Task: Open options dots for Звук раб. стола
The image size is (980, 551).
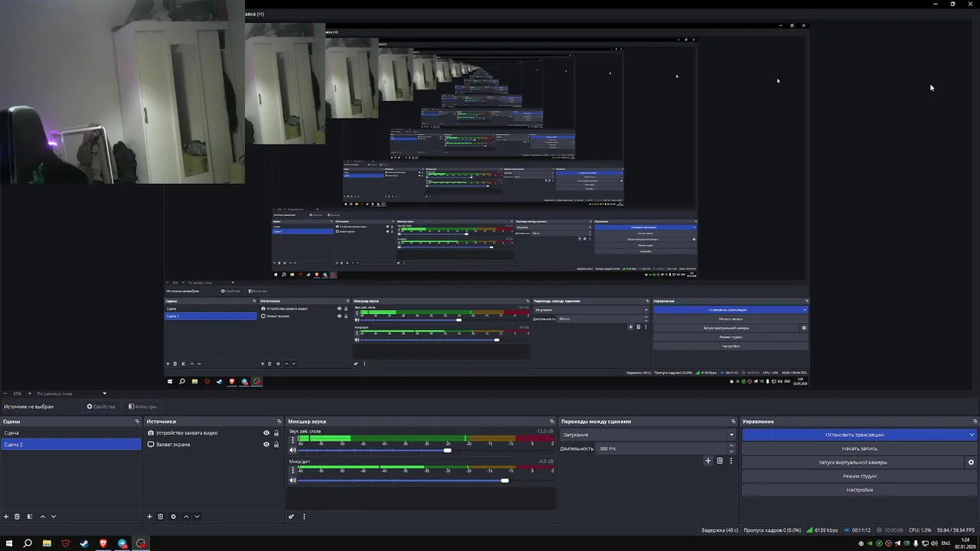Action: click(292, 440)
